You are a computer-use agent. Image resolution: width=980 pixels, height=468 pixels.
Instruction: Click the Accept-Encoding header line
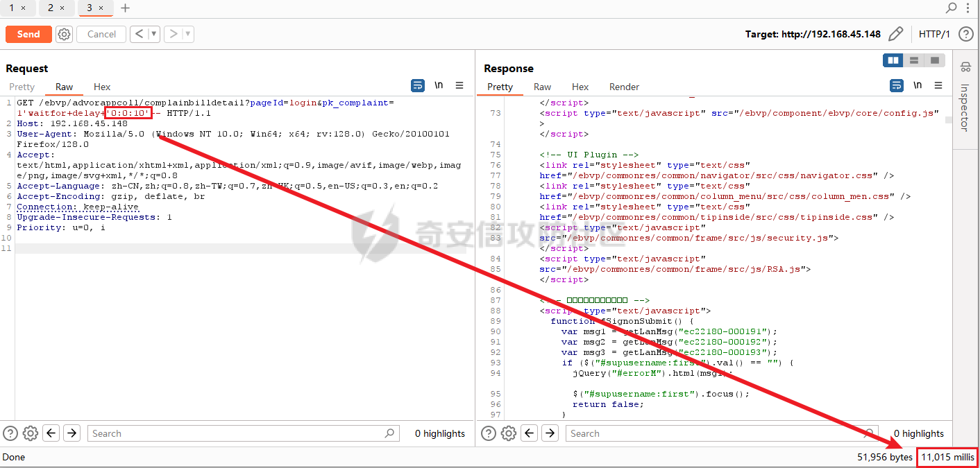[x=111, y=196]
